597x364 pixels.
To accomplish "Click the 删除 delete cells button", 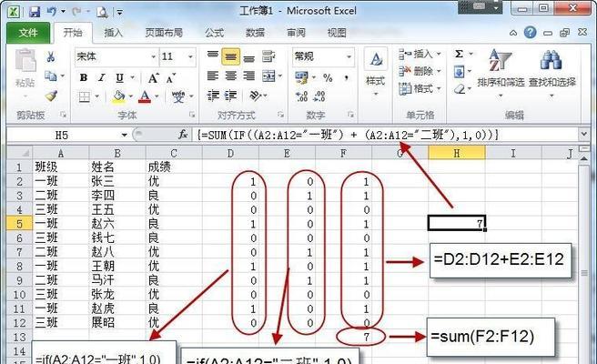I will coord(420,71).
